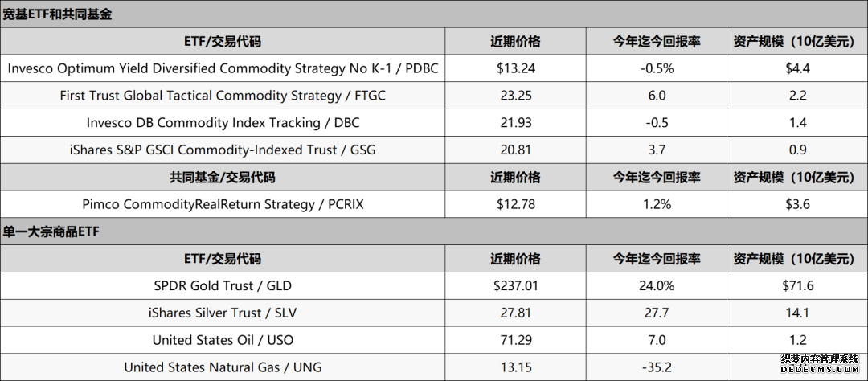The height and width of the screenshot is (381, 868).
Task: Click the $71.6 GLD asset size cell
Action: (798, 286)
